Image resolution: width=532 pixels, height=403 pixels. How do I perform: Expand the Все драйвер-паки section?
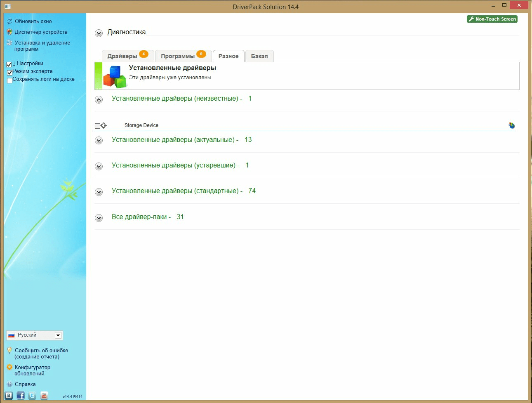tap(99, 218)
